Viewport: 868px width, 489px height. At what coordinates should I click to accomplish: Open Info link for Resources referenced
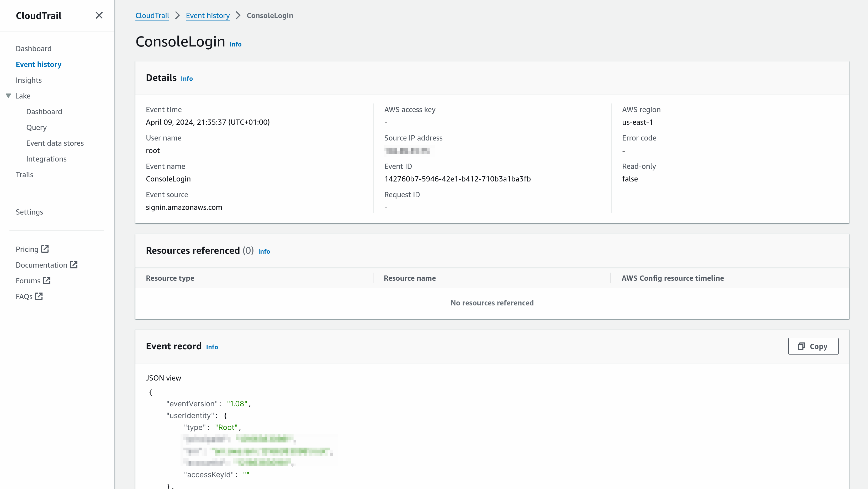(264, 251)
